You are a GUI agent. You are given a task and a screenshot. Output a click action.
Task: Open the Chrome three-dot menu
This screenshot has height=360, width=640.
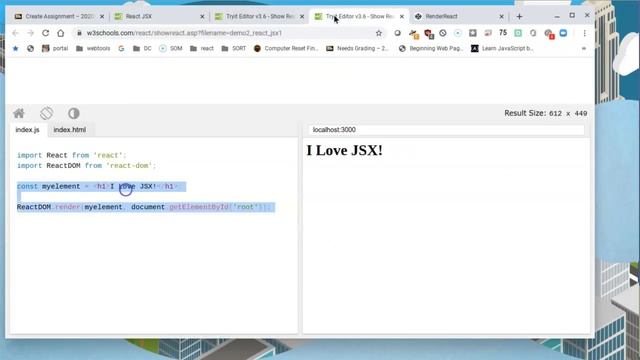(x=584, y=33)
